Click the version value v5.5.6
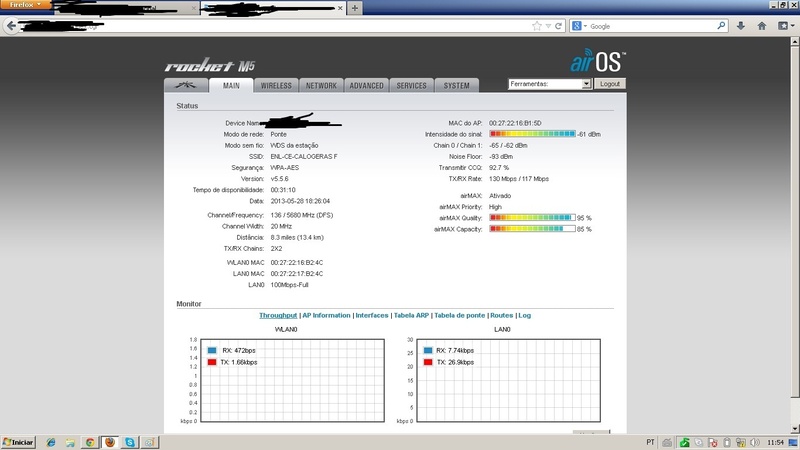Screen dimensions: 800x450 (280, 179)
